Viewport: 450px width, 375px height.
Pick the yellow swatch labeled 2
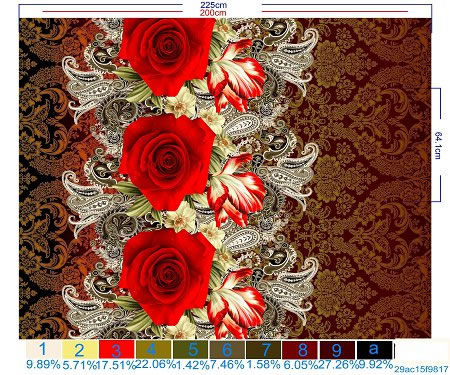[80, 349]
